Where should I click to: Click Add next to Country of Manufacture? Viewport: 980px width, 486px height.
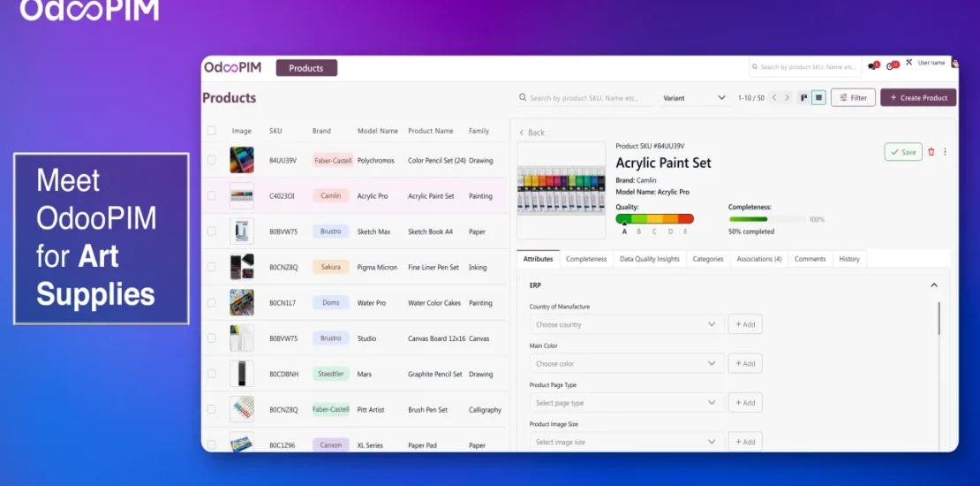click(x=745, y=324)
